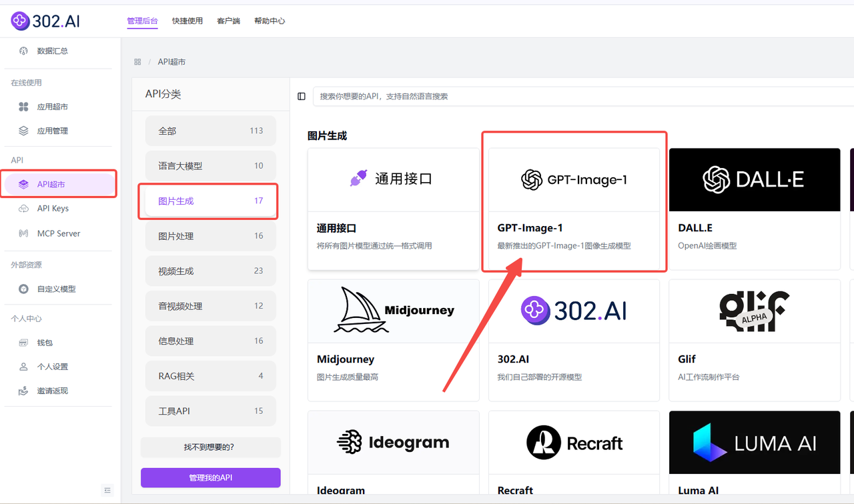Select API超市 in the sidebar

pyautogui.click(x=59, y=184)
